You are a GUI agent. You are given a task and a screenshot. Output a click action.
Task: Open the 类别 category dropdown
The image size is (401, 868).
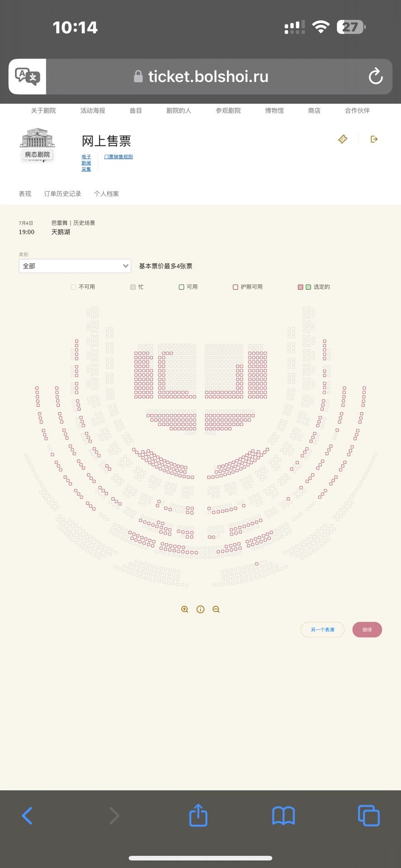coord(75,266)
